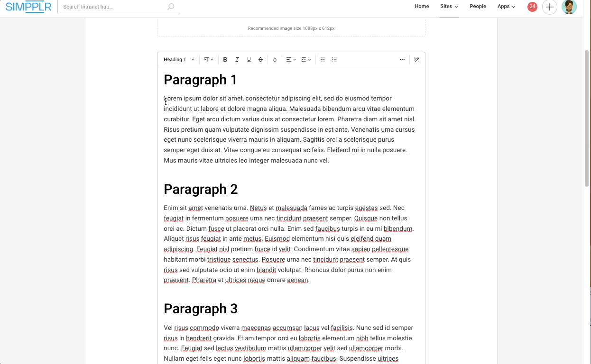
Task: Open the indent options dropdown
Action: point(306,60)
